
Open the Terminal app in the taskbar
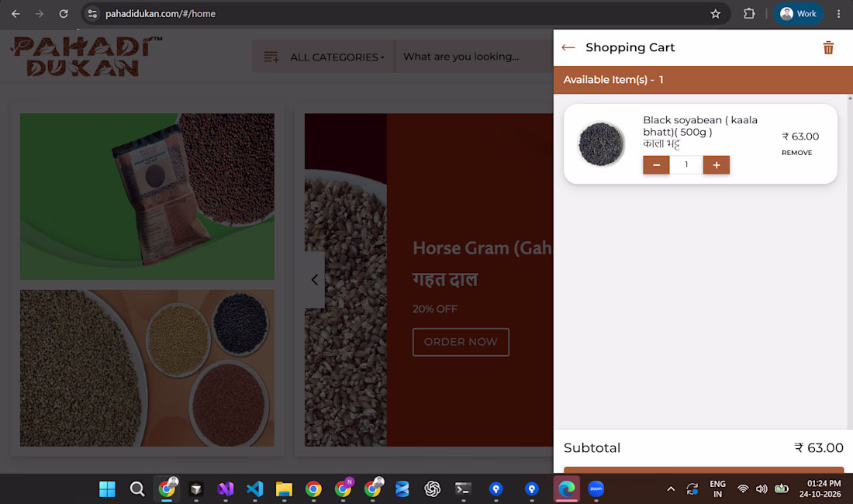pos(463,488)
